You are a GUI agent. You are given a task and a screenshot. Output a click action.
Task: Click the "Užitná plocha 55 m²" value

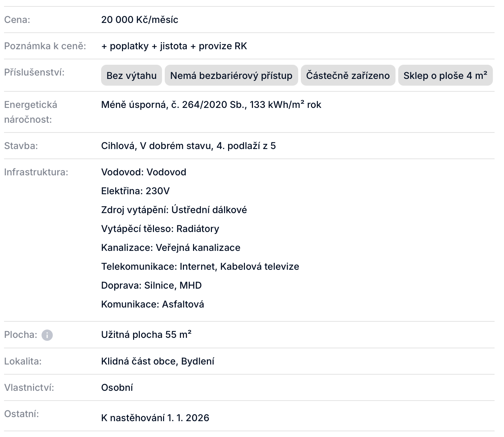pos(146,334)
